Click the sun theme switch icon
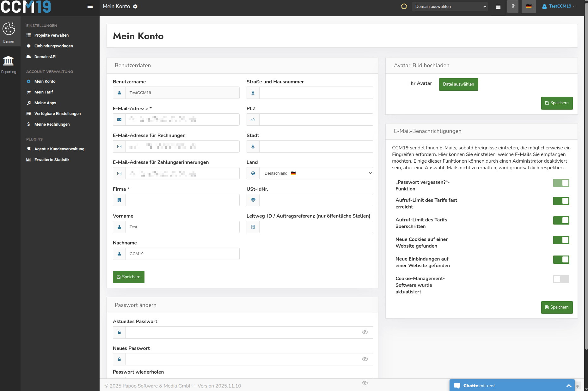The width and height of the screenshot is (588, 391). click(404, 6)
